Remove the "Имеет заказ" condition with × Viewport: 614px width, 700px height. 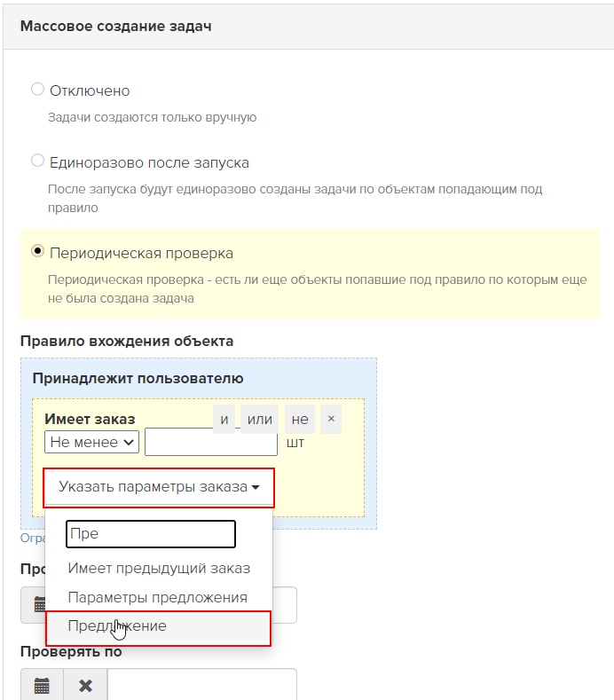(330, 418)
